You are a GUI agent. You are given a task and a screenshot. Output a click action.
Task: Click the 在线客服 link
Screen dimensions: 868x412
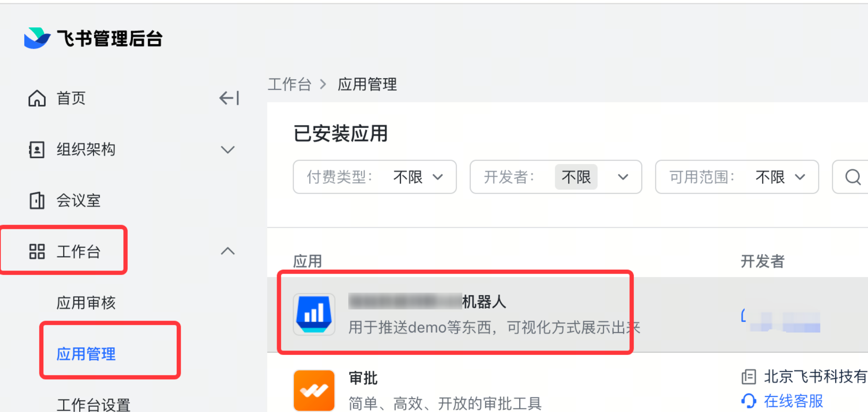(x=793, y=401)
